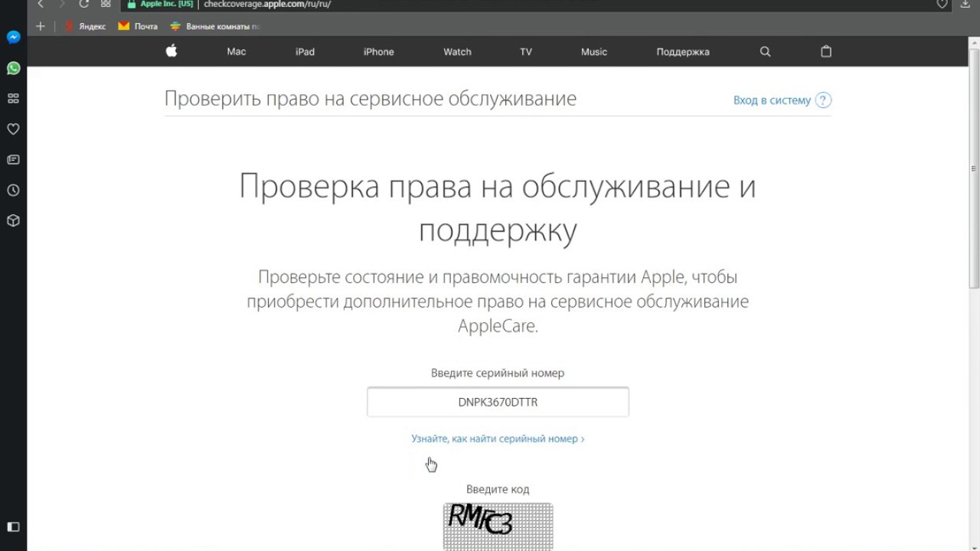The image size is (980, 551).
Task: Go back with browser back arrow
Action: tap(41, 4)
